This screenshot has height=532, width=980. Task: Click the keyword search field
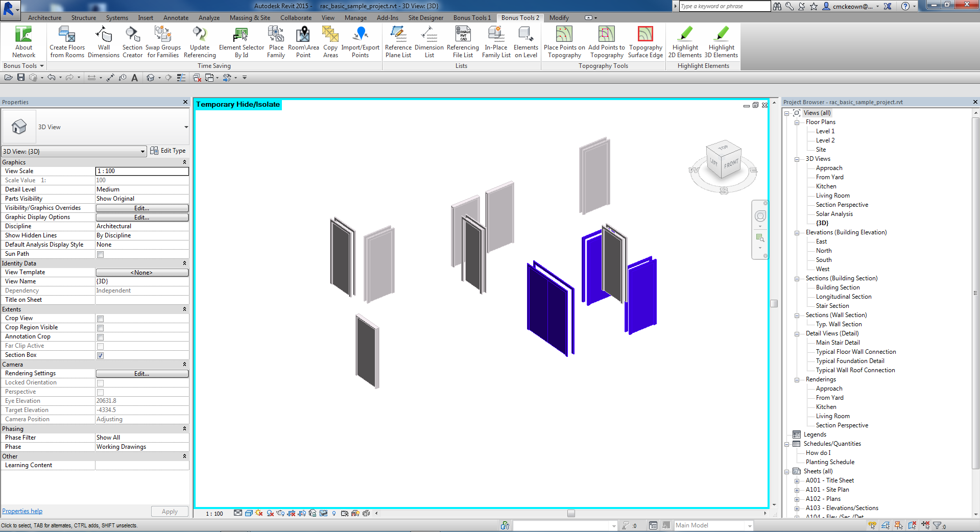point(723,6)
